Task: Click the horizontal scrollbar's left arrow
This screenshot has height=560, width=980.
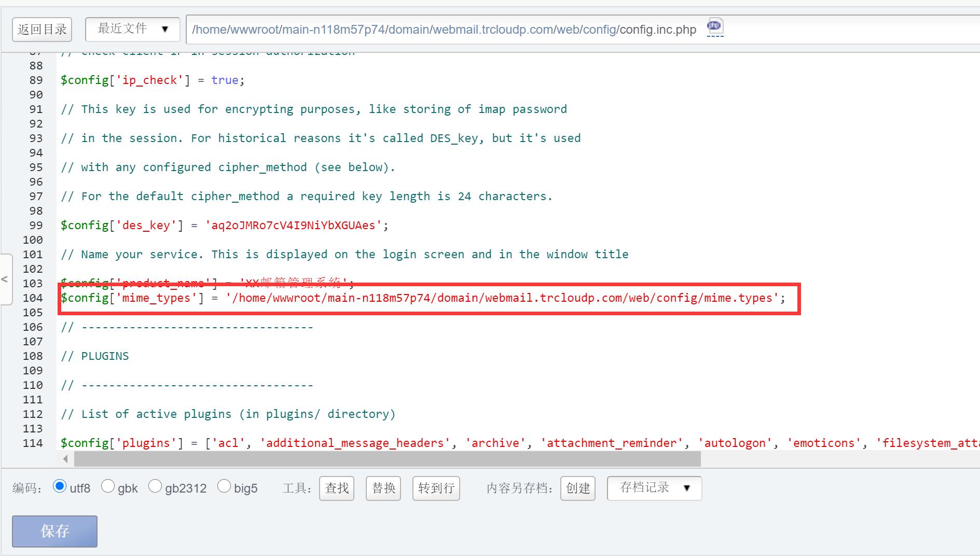Action: coord(65,459)
